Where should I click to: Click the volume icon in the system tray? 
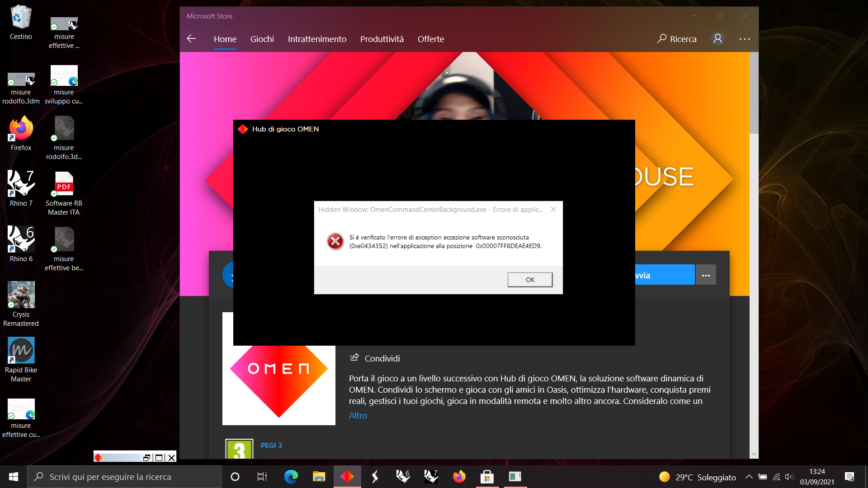[790, 477]
